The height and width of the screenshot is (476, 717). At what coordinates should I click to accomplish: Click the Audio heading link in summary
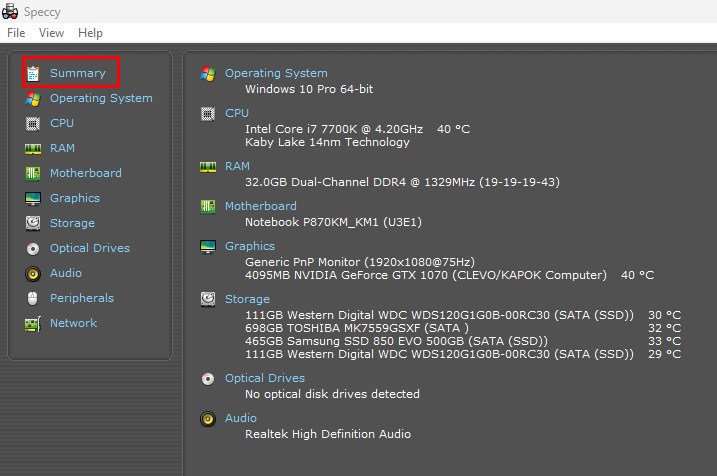click(x=241, y=418)
